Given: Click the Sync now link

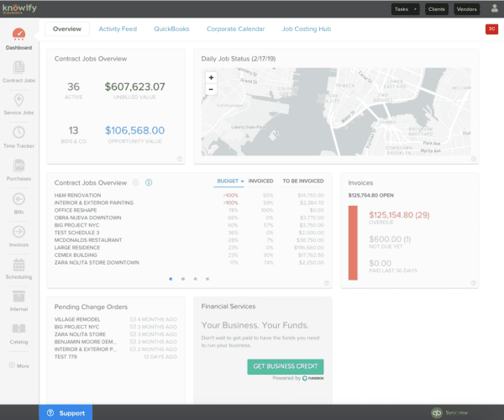Looking at the screenshot, I should pos(456,412).
